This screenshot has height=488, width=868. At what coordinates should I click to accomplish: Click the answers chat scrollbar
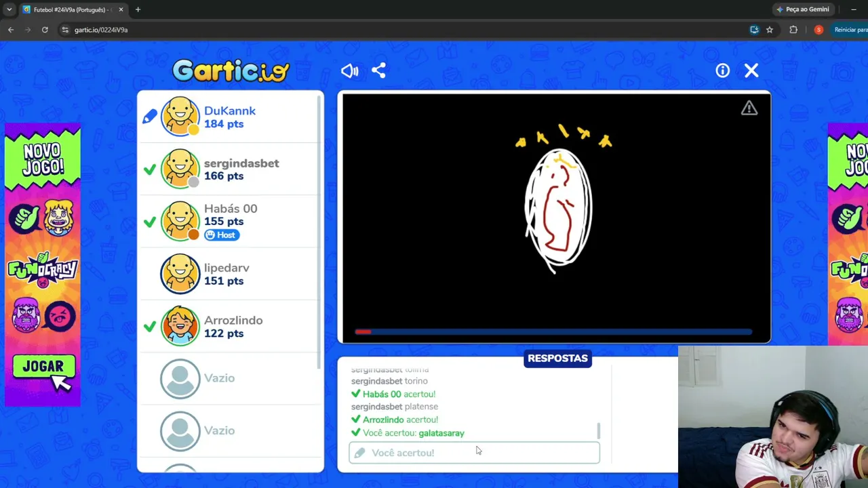click(x=598, y=430)
